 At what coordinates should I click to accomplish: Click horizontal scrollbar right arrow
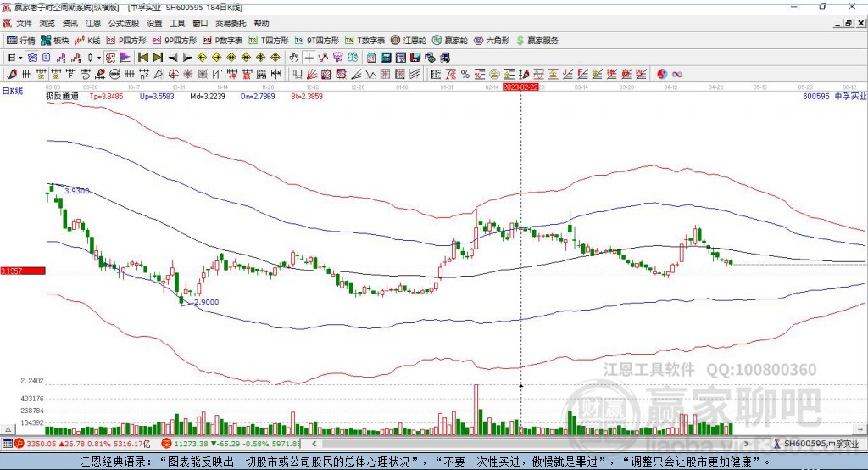pyautogui.click(x=746, y=444)
